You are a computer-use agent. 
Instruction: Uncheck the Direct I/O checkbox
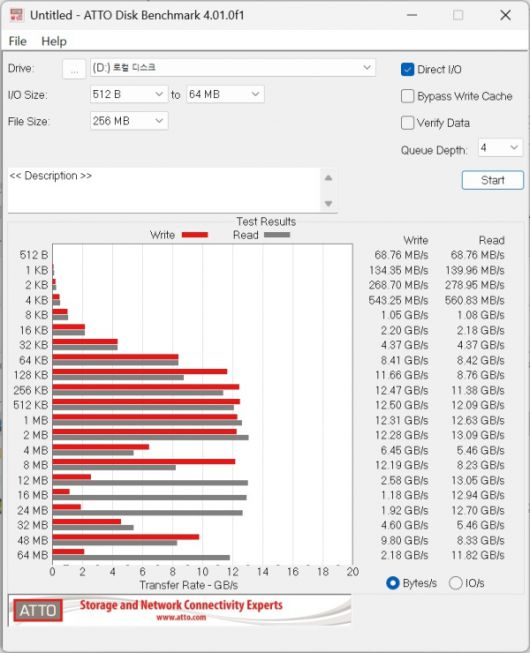click(x=407, y=70)
